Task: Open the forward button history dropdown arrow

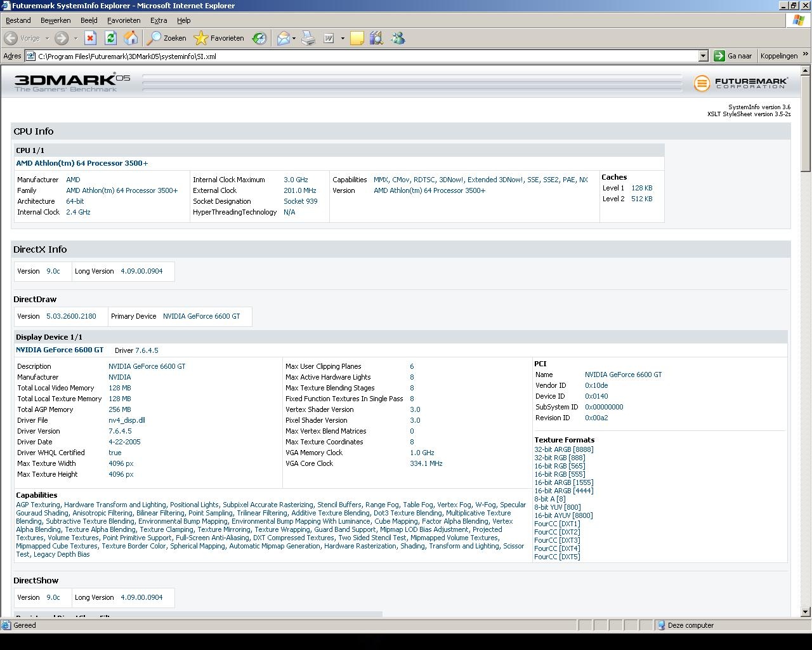Action: tap(75, 38)
